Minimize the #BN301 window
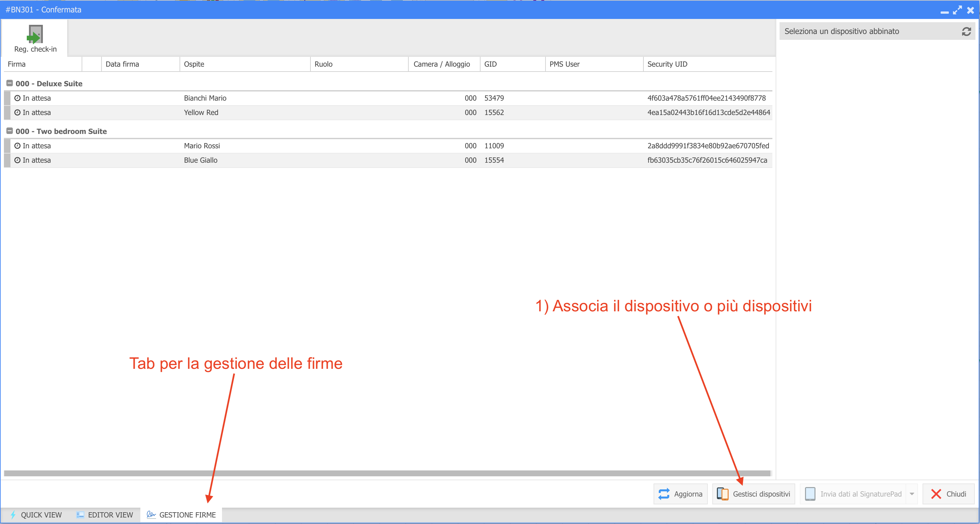Screen dimensions: 980x524 pos(944,12)
